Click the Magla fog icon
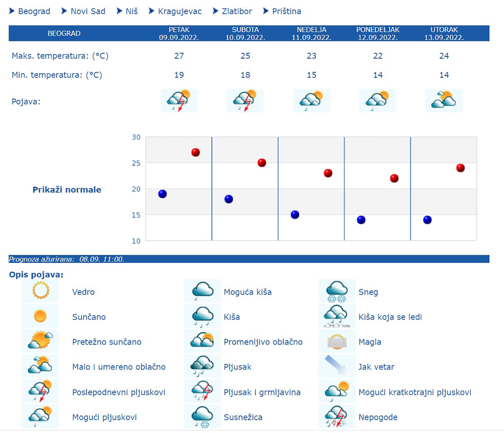Screen dimensions: 504x433 tap(337, 341)
